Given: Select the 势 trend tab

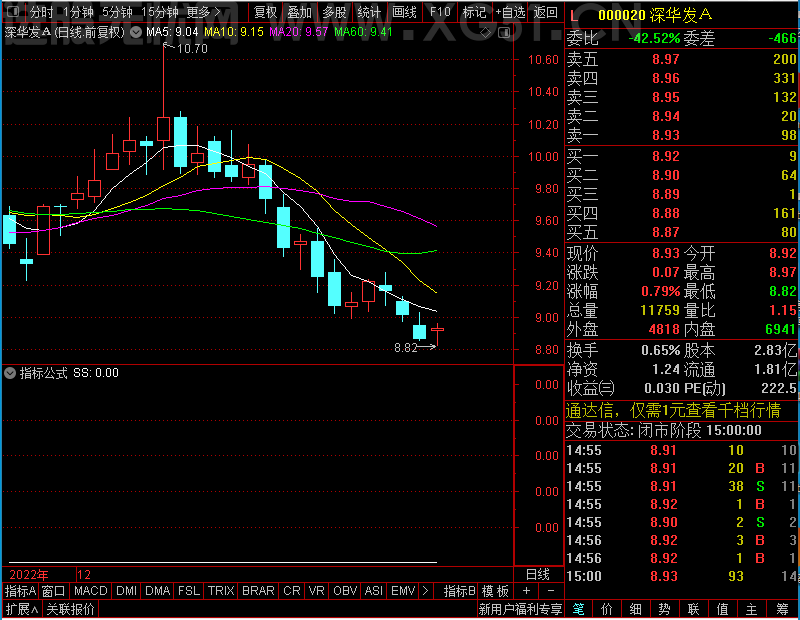Looking at the screenshot, I should coord(664,609).
